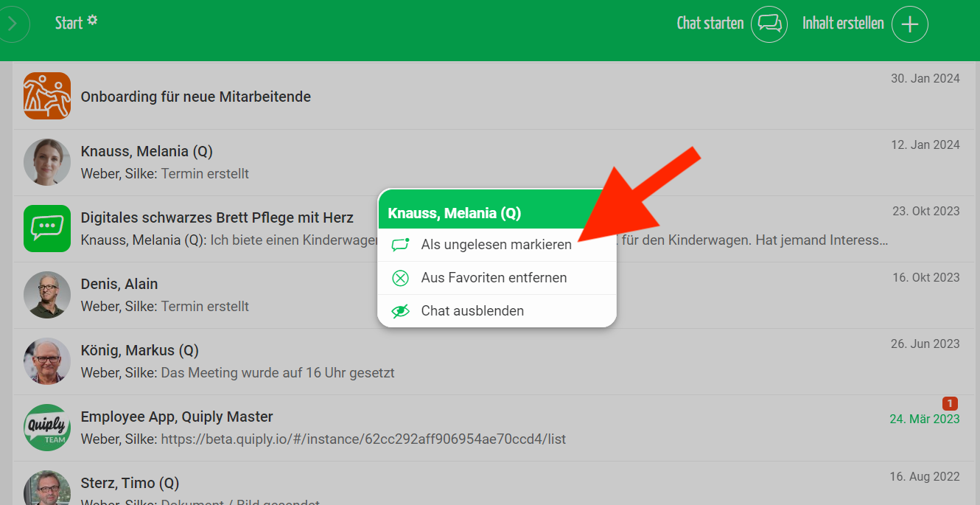Open the chat with Denis, Alain
Viewport: 980px width, 505px height.
(119, 285)
